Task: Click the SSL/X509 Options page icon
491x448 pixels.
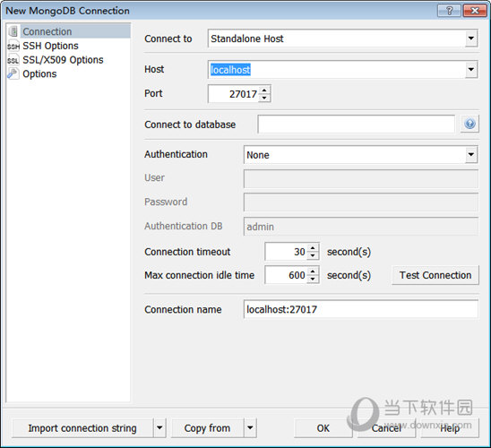Action: [13, 60]
